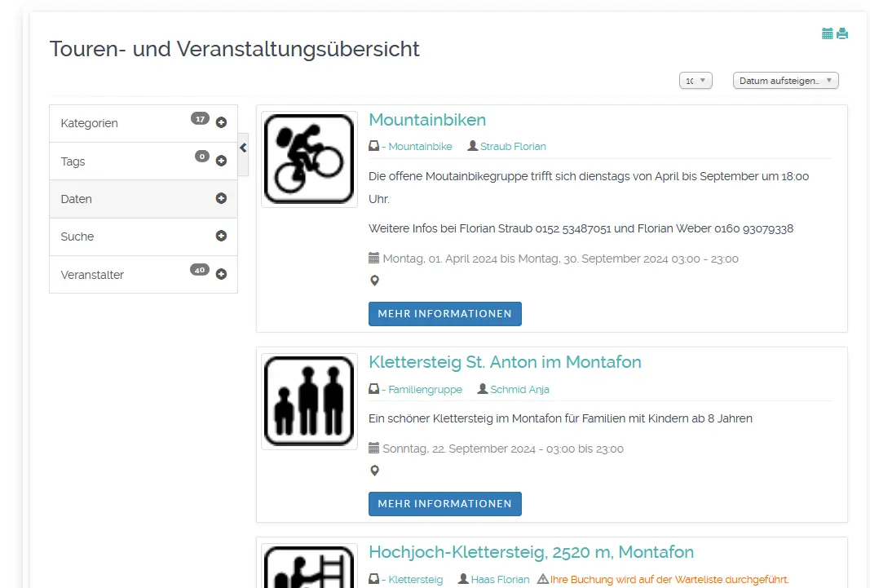Click the location pin under Mountainbiken

(x=375, y=281)
